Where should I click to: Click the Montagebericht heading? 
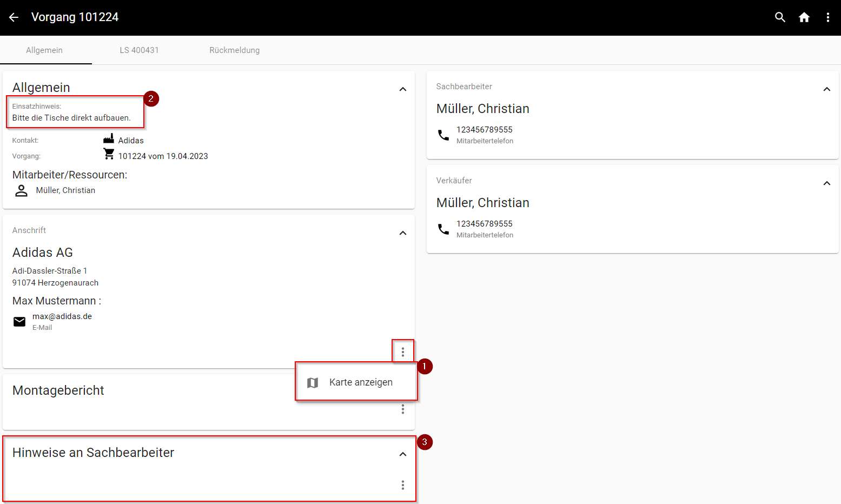tap(58, 390)
